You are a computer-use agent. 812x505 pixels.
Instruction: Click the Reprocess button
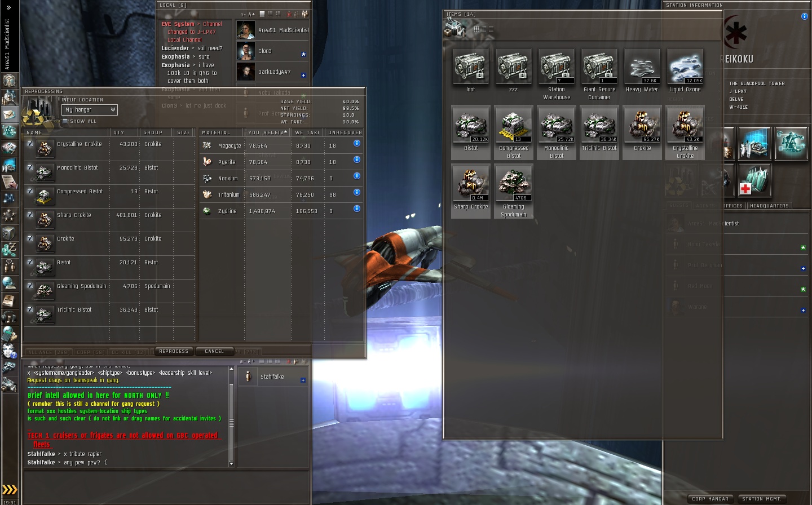click(x=174, y=351)
